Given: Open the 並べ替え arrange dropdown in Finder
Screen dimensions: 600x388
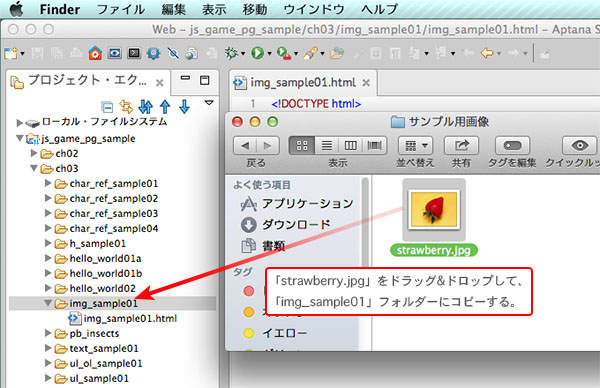Looking at the screenshot, I should [416, 146].
